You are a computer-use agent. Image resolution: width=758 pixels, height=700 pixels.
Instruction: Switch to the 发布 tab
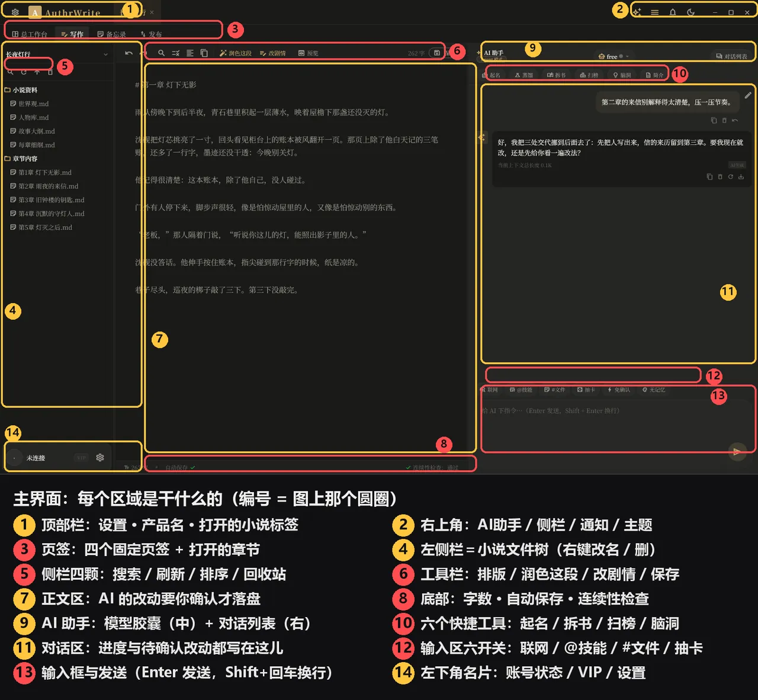click(x=151, y=34)
